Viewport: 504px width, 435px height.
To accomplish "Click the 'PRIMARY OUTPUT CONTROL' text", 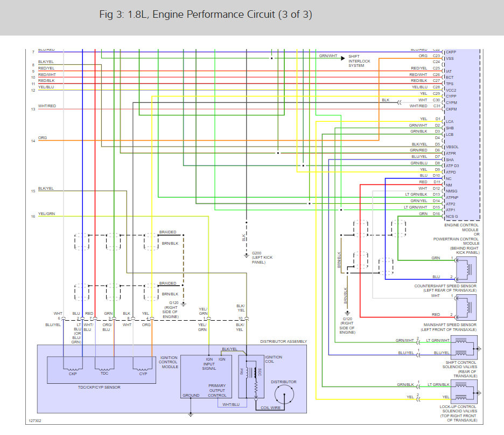I will tap(217, 390).
